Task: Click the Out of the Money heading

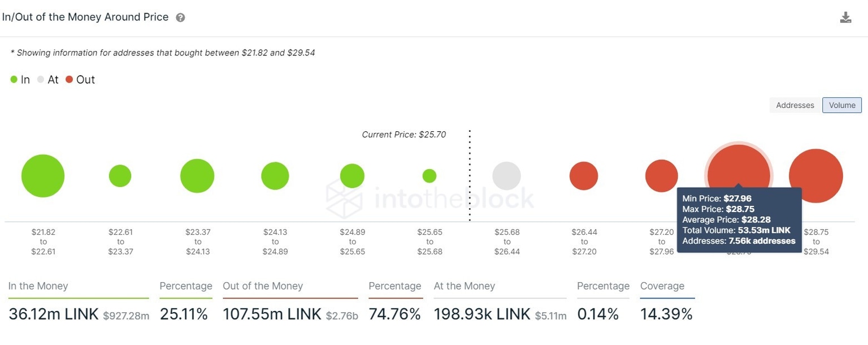Action: (263, 286)
